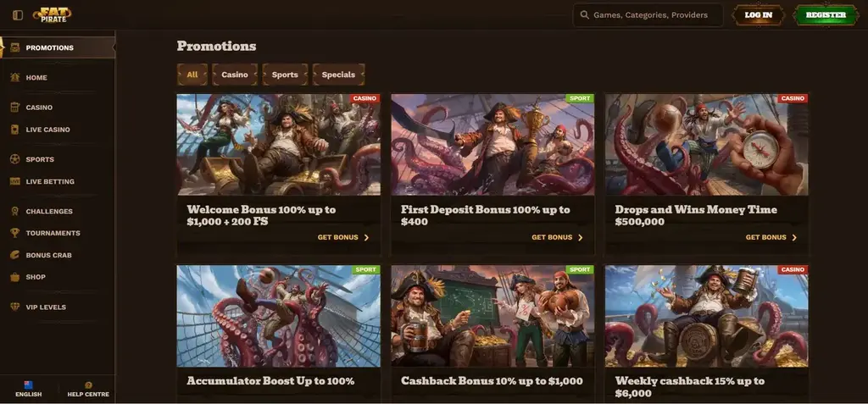868x404 pixels.
Task: Select the Specials filter tab
Action: pos(338,75)
